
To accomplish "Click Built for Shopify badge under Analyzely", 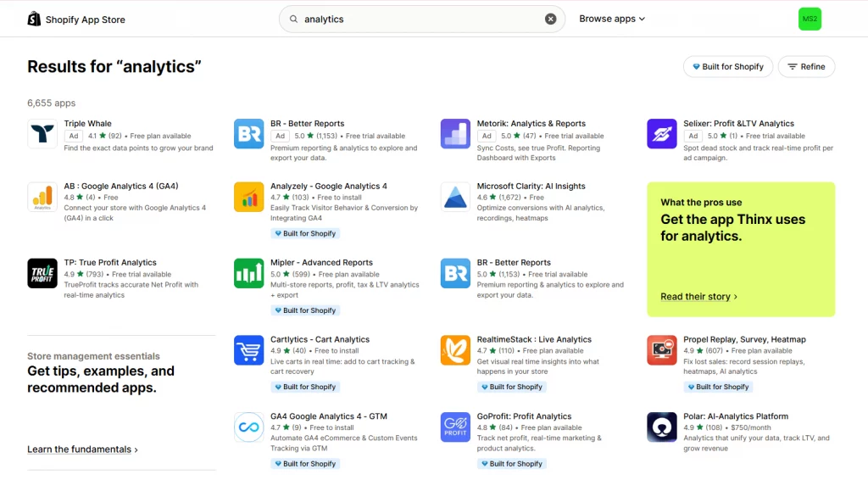I will click(x=305, y=233).
